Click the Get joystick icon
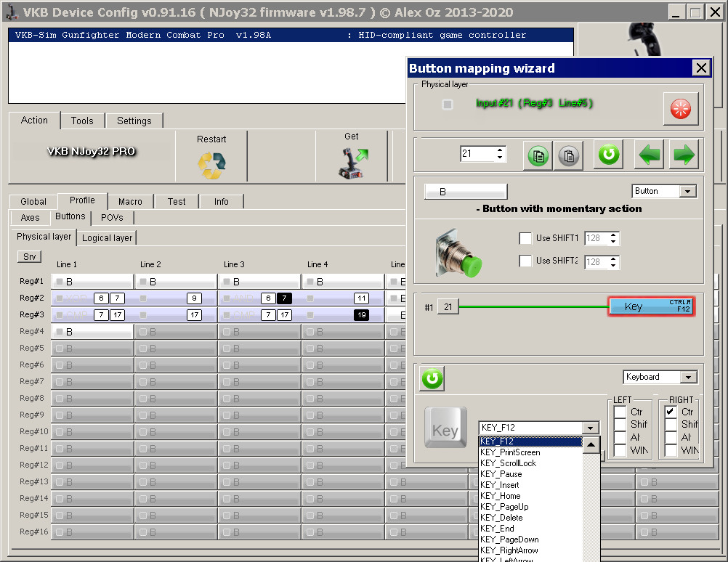The image size is (728, 562). click(352, 163)
